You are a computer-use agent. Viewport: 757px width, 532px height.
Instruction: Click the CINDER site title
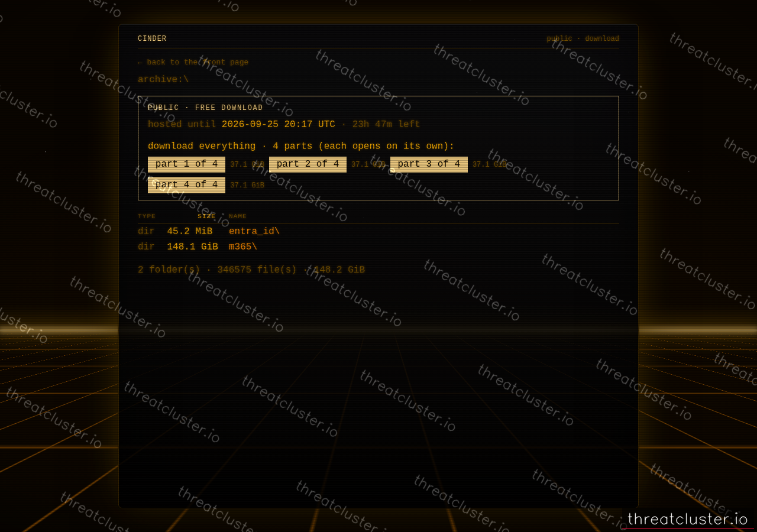(152, 38)
